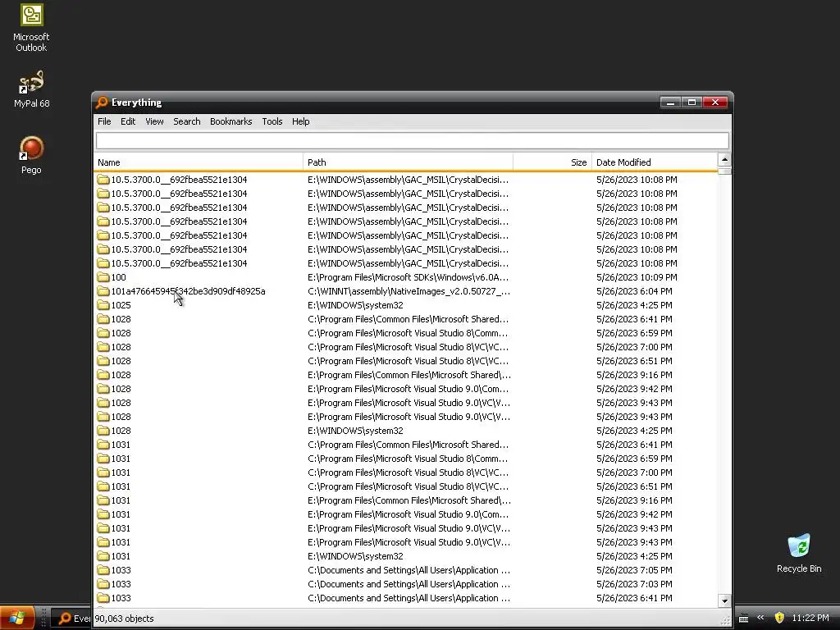Click the Everything title bar magnifier icon
This screenshot has width=840, height=630.
coord(102,103)
